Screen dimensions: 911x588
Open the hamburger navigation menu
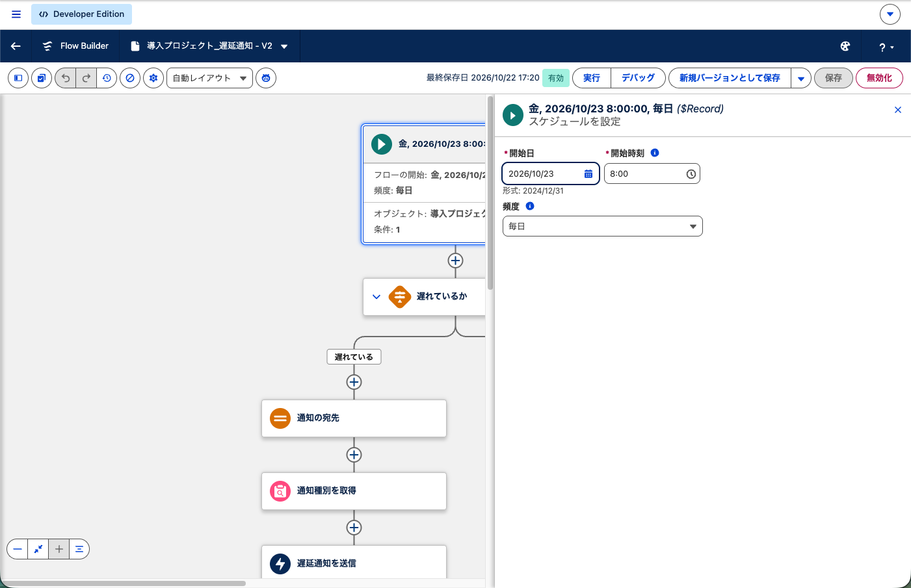[x=16, y=14]
